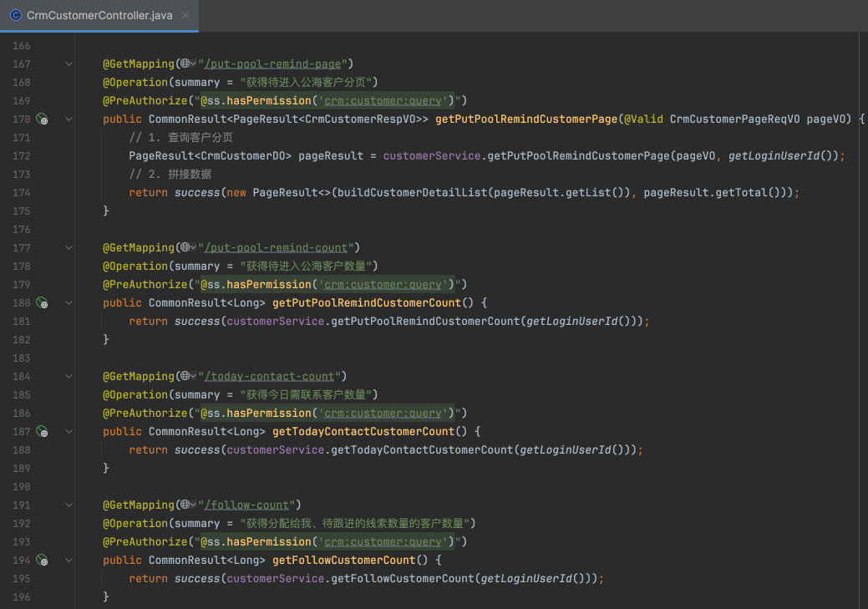
Task: Close the CrmCustomerController.java tab
Action: click(185, 16)
